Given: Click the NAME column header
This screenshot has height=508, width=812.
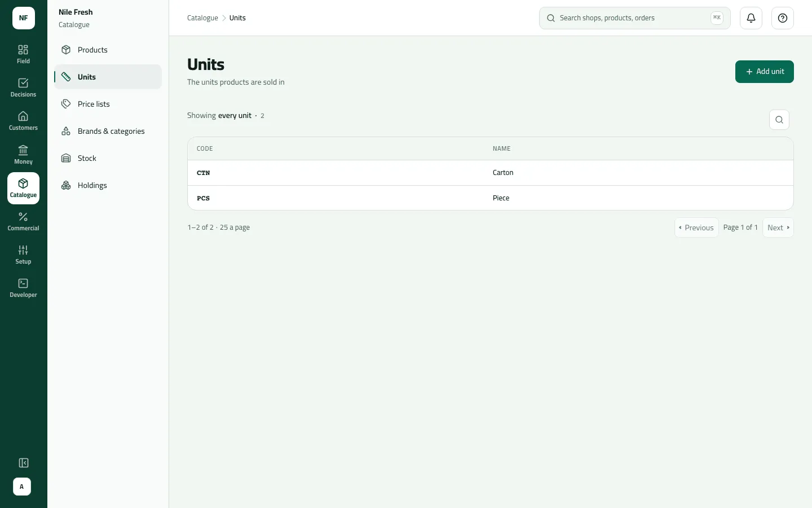Looking at the screenshot, I should pyautogui.click(x=501, y=148).
